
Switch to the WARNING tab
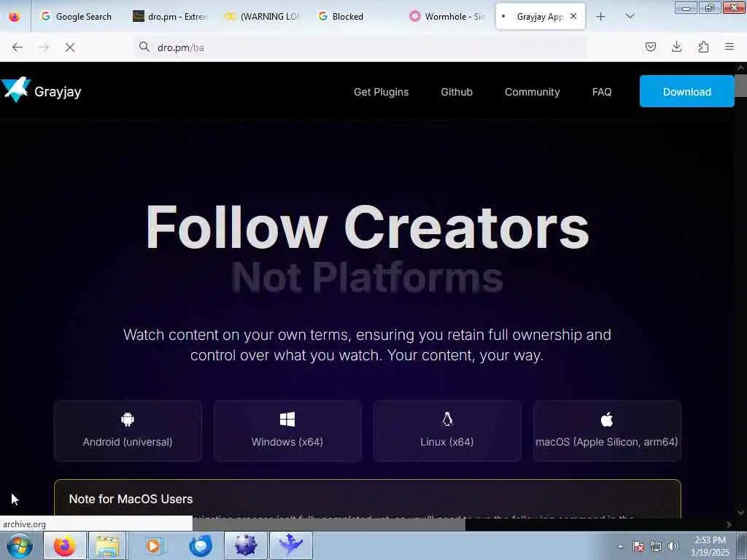(x=263, y=17)
